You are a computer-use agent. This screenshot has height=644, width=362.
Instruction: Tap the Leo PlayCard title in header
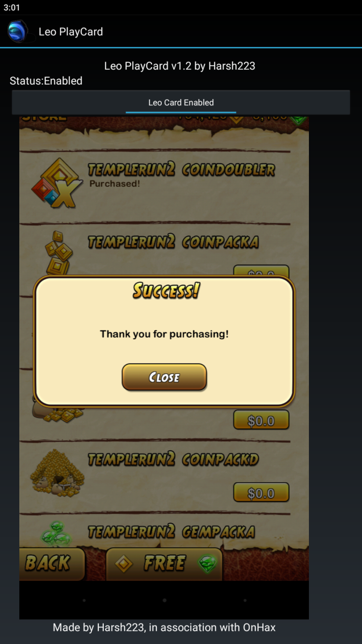click(x=70, y=32)
